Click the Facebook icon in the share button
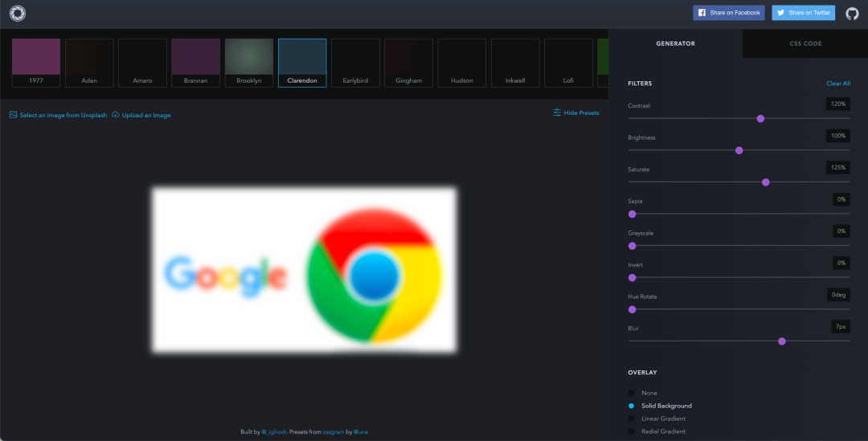 coord(702,13)
